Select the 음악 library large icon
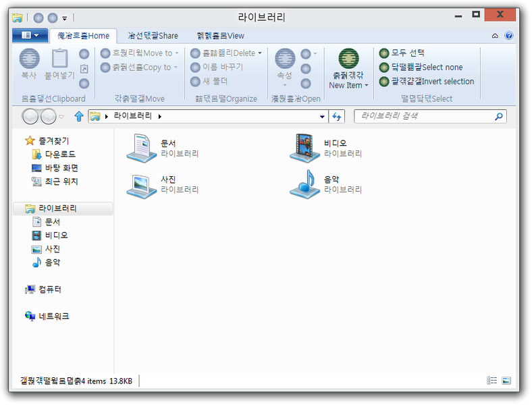 click(304, 184)
